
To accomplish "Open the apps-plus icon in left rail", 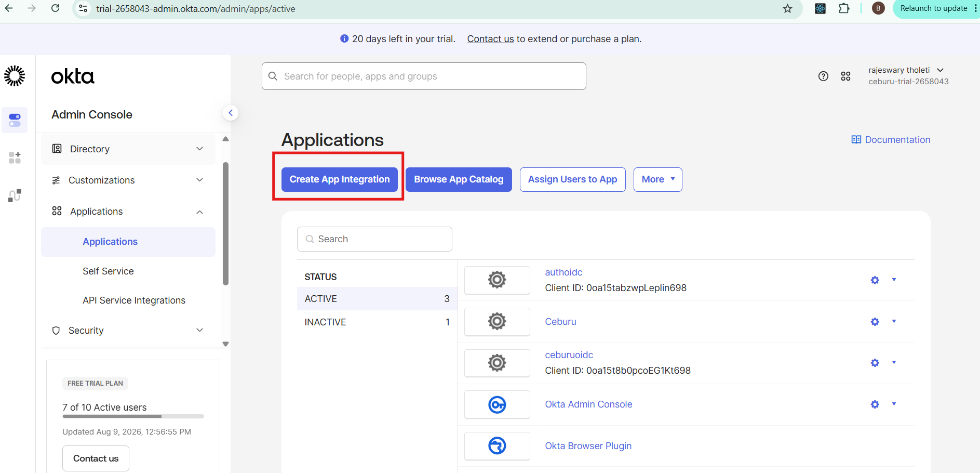I will tap(15, 157).
